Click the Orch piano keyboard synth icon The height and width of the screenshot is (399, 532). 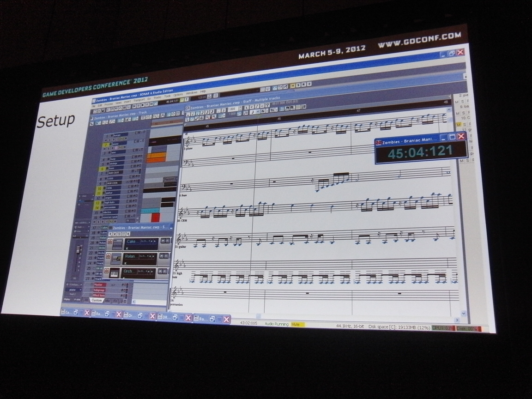coord(114,274)
